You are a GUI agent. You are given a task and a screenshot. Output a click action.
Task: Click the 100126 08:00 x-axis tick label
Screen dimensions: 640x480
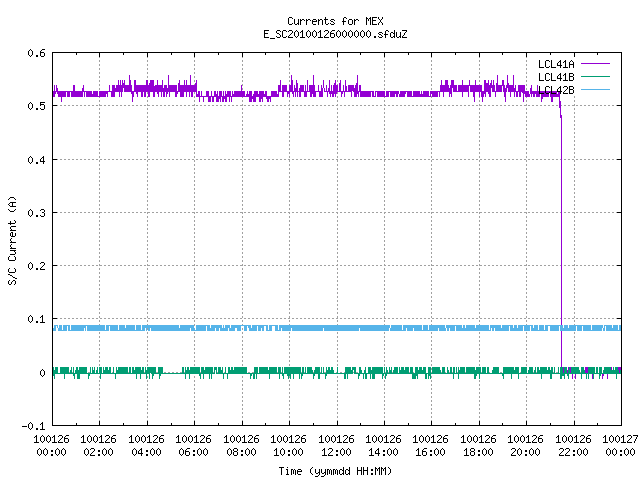241,445
